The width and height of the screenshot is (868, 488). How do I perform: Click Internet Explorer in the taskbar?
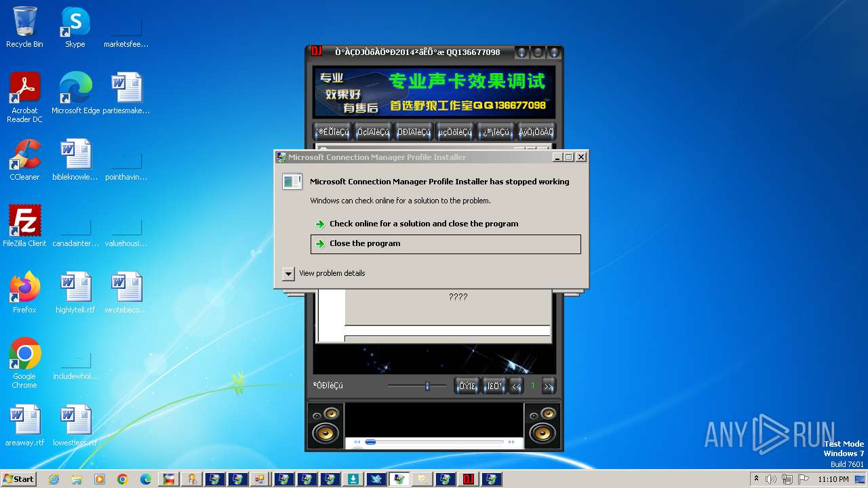tap(54, 479)
